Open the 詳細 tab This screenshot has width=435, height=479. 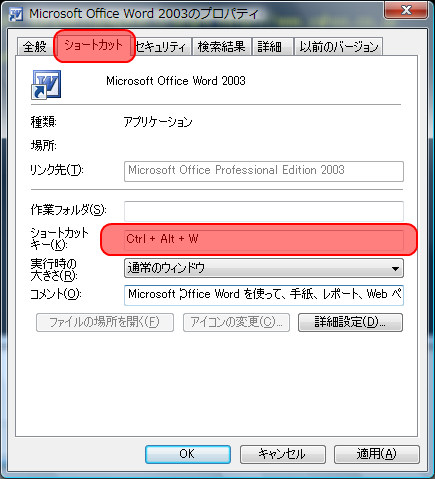click(272, 47)
